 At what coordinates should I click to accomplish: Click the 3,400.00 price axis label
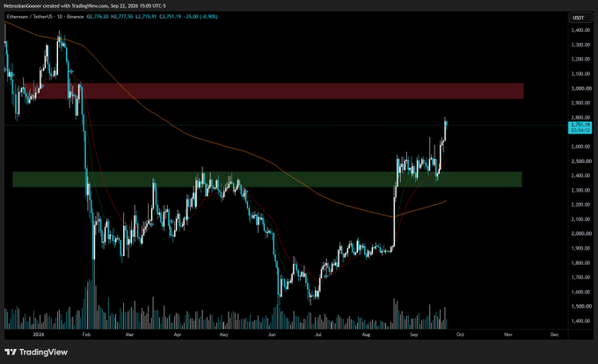(581, 30)
